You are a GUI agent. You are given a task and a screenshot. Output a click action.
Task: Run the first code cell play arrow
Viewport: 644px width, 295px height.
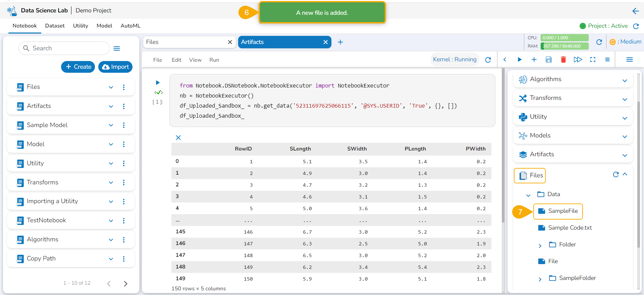coord(158,82)
